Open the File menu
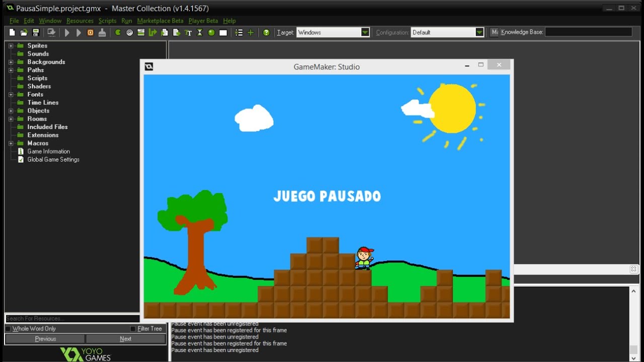 tap(14, 21)
